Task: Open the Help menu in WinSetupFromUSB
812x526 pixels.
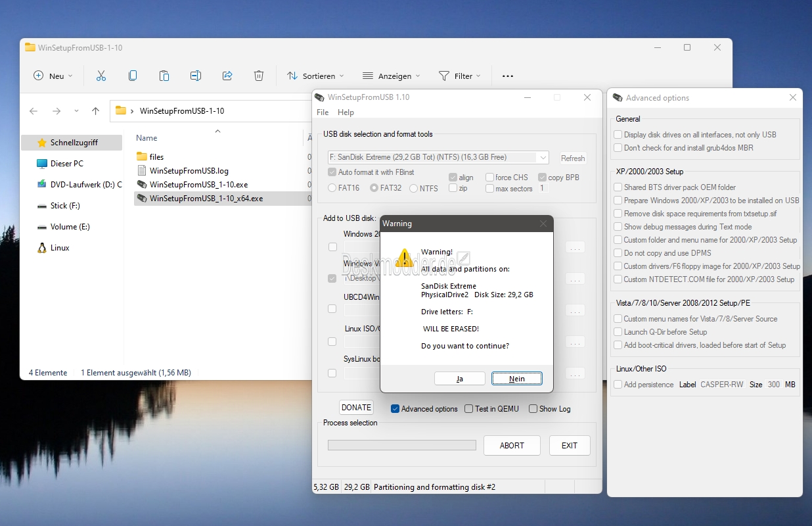Action: [346, 112]
